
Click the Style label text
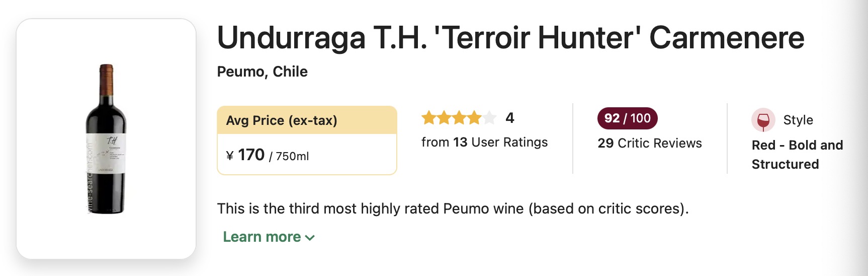click(798, 120)
